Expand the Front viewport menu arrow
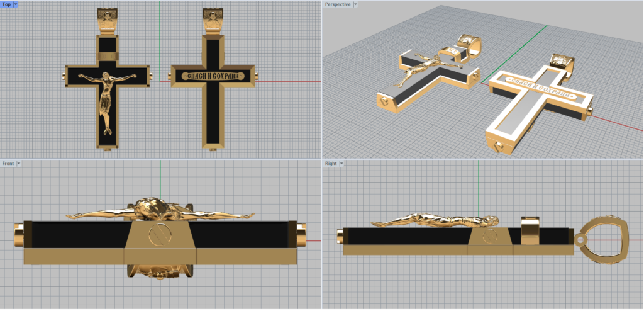 (19, 164)
